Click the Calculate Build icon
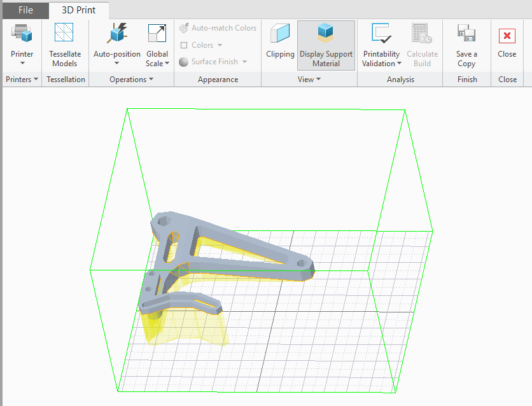The width and height of the screenshot is (532, 406). click(x=422, y=34)
